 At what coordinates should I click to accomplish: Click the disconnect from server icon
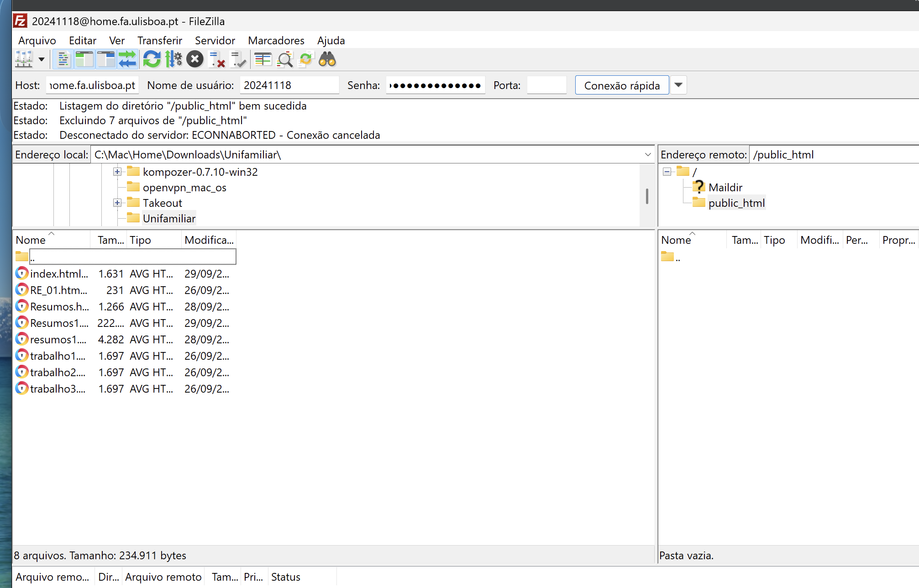point(217,59)
